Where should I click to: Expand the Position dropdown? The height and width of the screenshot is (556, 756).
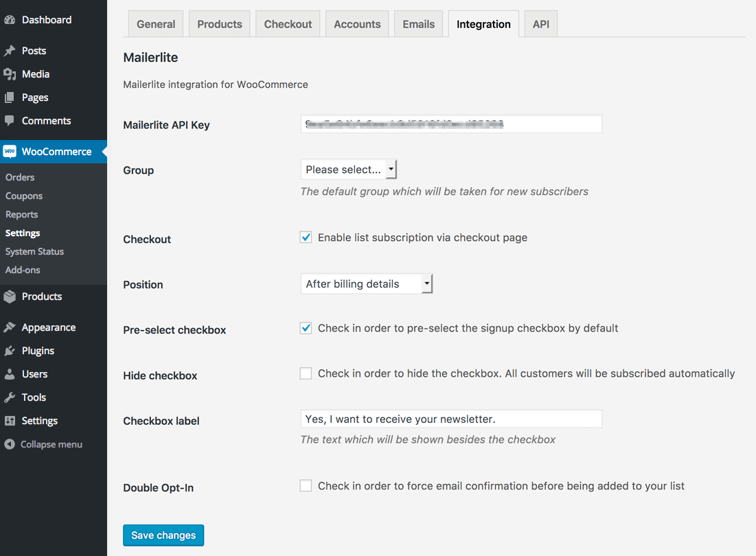(367, 283)
